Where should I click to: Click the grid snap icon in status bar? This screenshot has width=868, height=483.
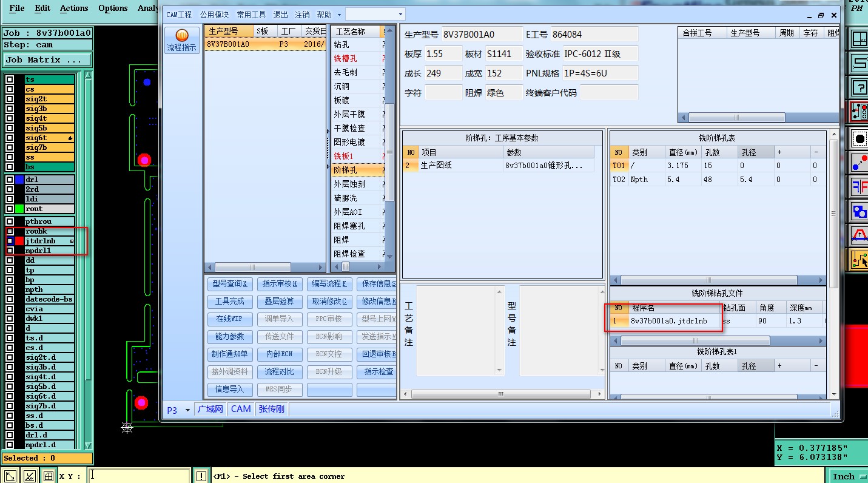[48, 476]
